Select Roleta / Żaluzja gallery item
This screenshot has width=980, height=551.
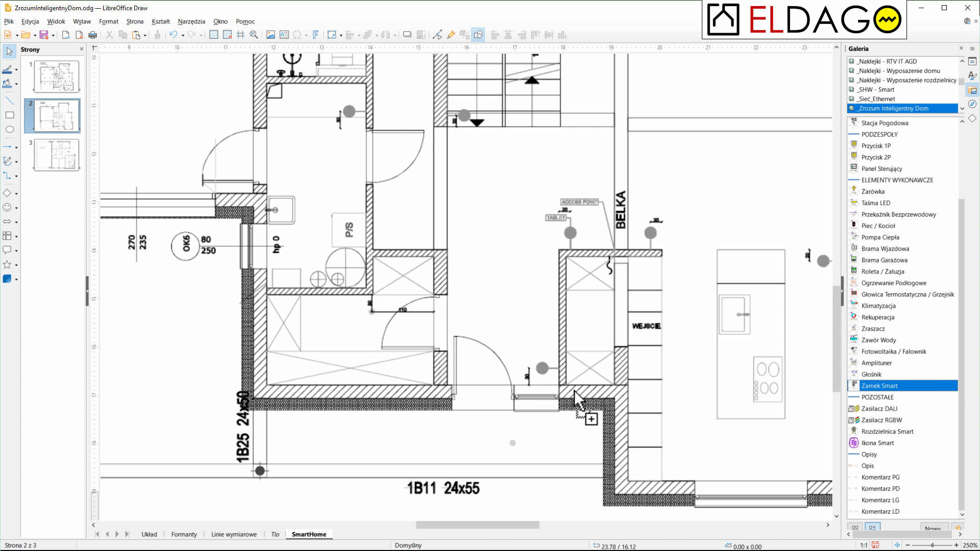[x=883, y=271]
